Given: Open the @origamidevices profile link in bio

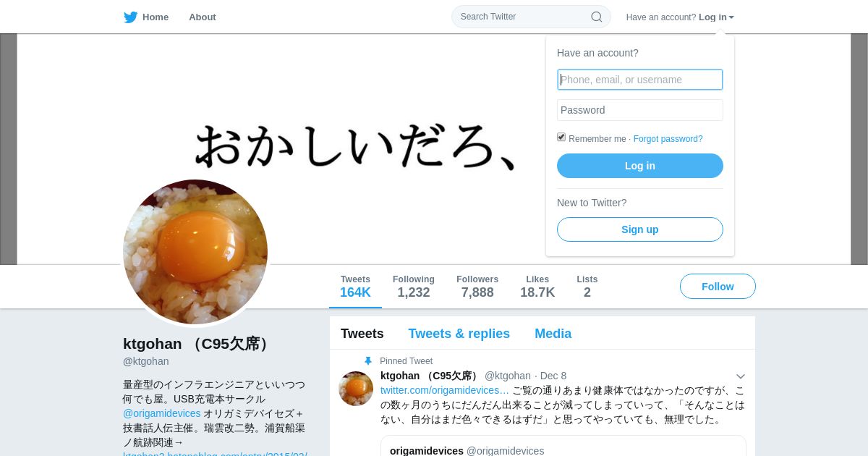Looking at the screenshot, I should coord(162,413).
